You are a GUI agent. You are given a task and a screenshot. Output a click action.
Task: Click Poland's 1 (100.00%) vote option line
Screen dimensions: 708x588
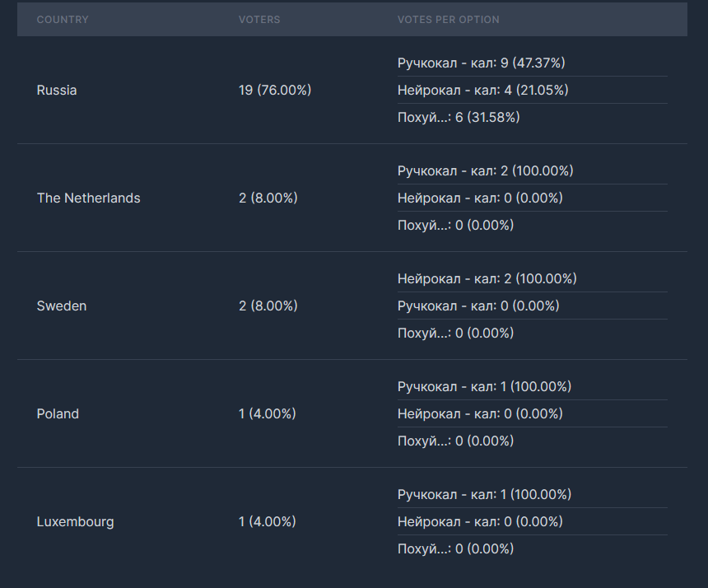coord(484,387)
